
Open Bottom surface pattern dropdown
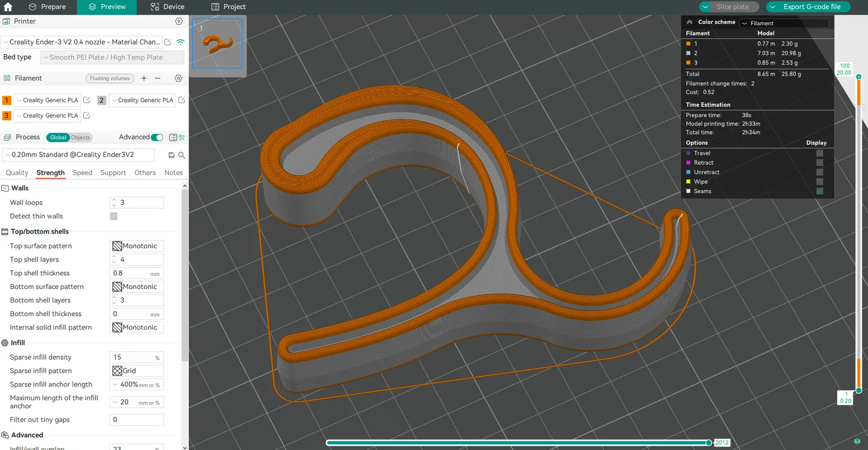pos(137,286)
